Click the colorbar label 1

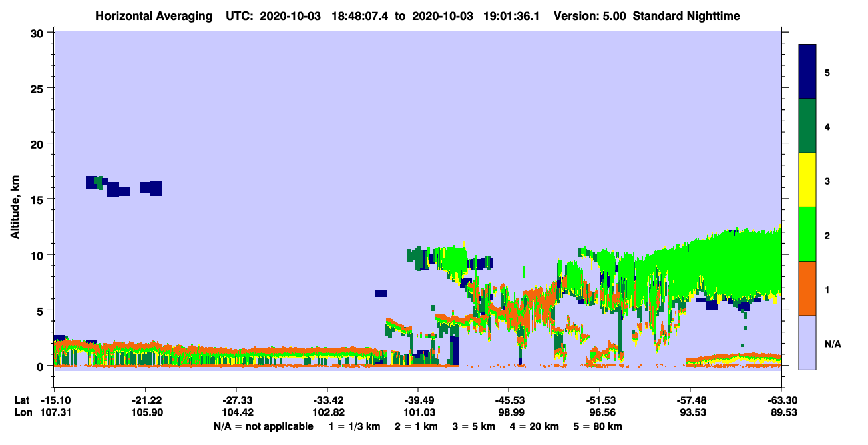coord(827,290)
